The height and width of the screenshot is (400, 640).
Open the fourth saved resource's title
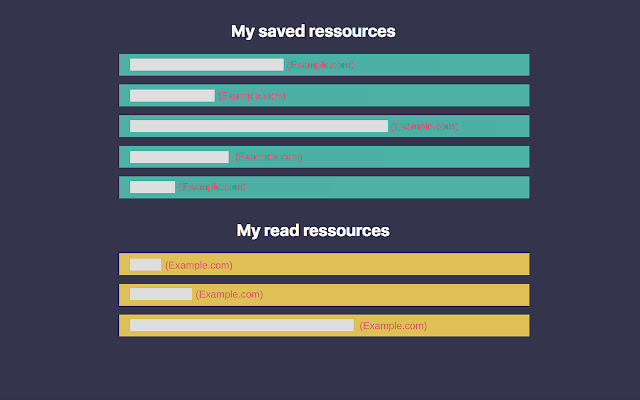coord(179,157)
